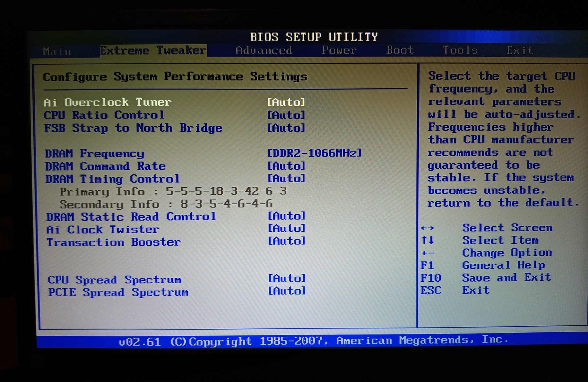The image size is (588, 382).
Task: Change PCIE Spread Spectrum [Auto] value
Action: [287, 291]
